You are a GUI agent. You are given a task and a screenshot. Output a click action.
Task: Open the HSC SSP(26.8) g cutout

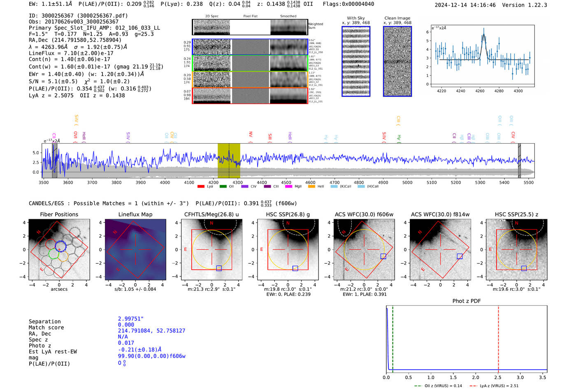click(288, 250)
